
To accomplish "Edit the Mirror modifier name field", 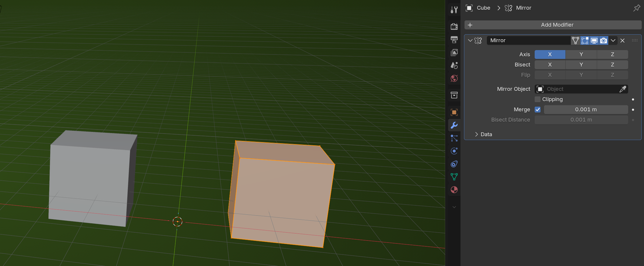I will coord(528,40).
